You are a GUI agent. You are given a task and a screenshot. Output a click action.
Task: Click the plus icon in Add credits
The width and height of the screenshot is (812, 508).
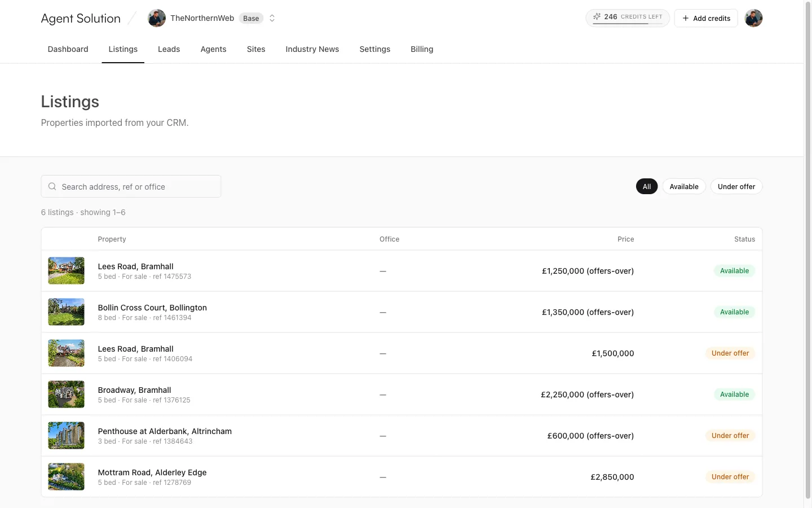686,18
